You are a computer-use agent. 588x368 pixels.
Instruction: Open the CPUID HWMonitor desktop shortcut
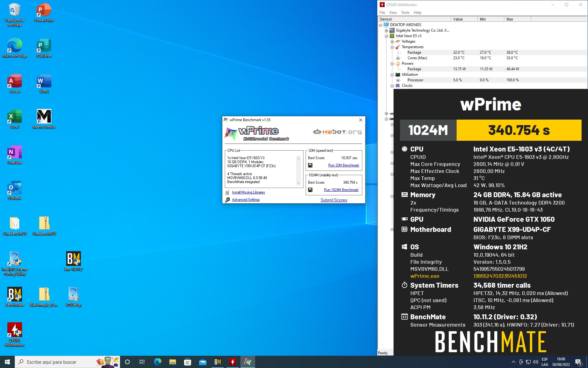(14, 335)
